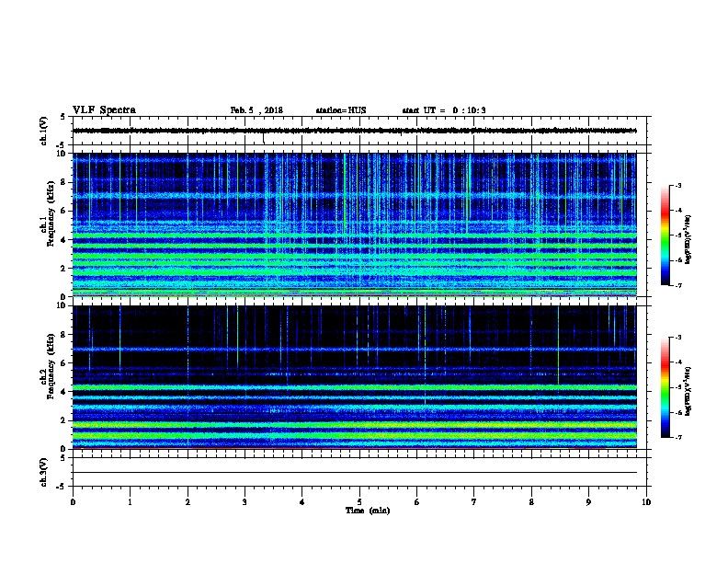Screen dimensions: 728x563
Task: Click the "start UT = 0:10:3" text
Action: pos(444,110)
